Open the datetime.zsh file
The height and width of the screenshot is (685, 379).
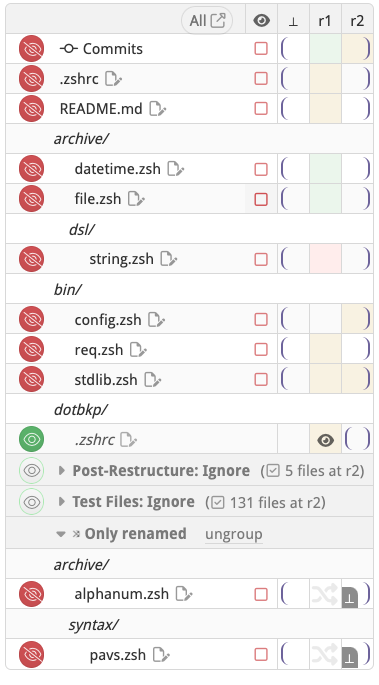pos(117,169)
